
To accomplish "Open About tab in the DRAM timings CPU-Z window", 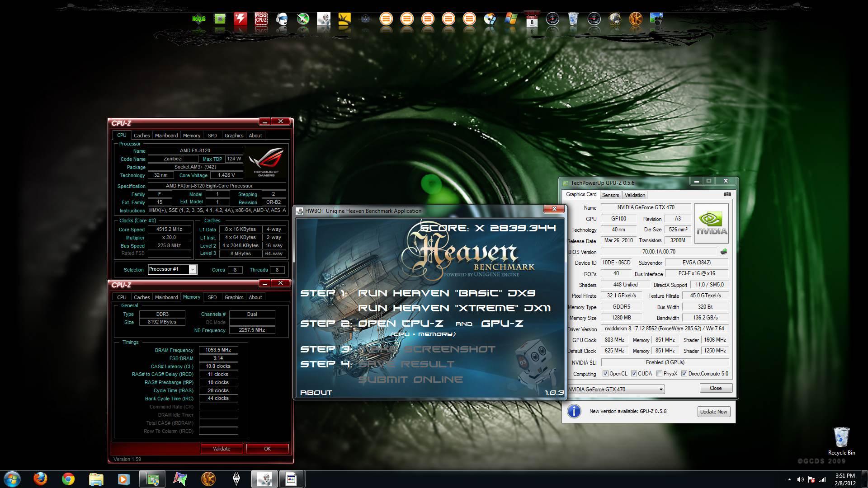I will point(255,297).
